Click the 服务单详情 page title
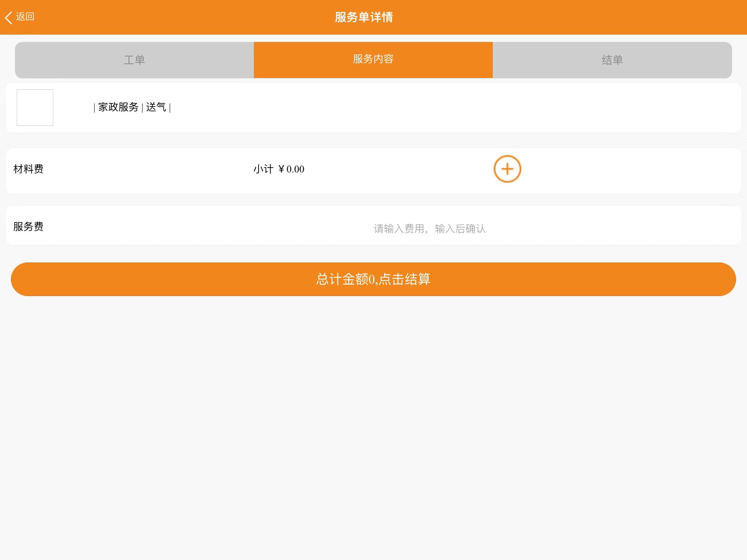Image resolution: width=747 pixels, height=560 pixels. coord(364,17)
